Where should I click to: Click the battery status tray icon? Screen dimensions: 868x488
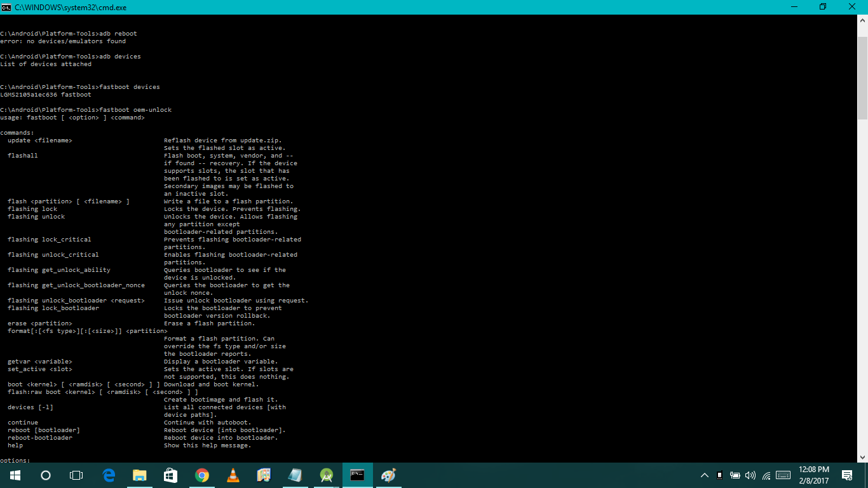click(735, 475)
